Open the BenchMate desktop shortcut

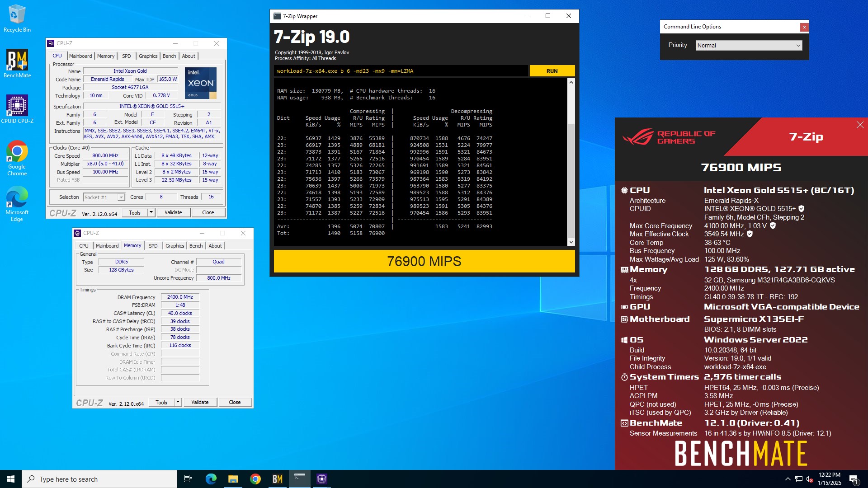coord(17,64)
